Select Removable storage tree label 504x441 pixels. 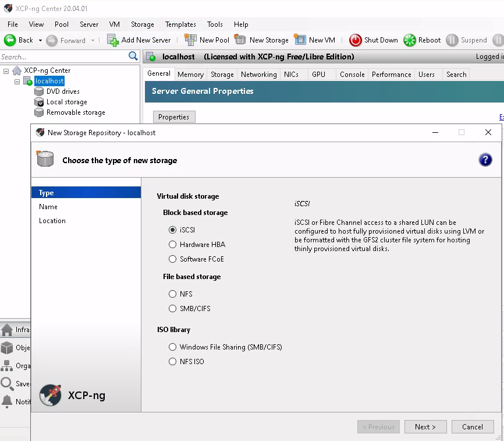click(x=76, y=112)
